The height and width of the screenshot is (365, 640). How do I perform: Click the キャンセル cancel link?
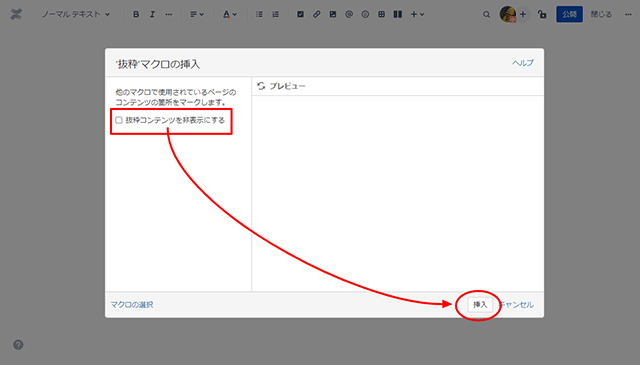tap(517, 305)
